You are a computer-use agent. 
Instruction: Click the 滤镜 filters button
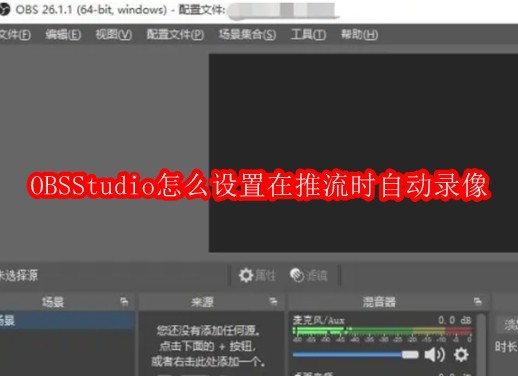coord(308,275)
